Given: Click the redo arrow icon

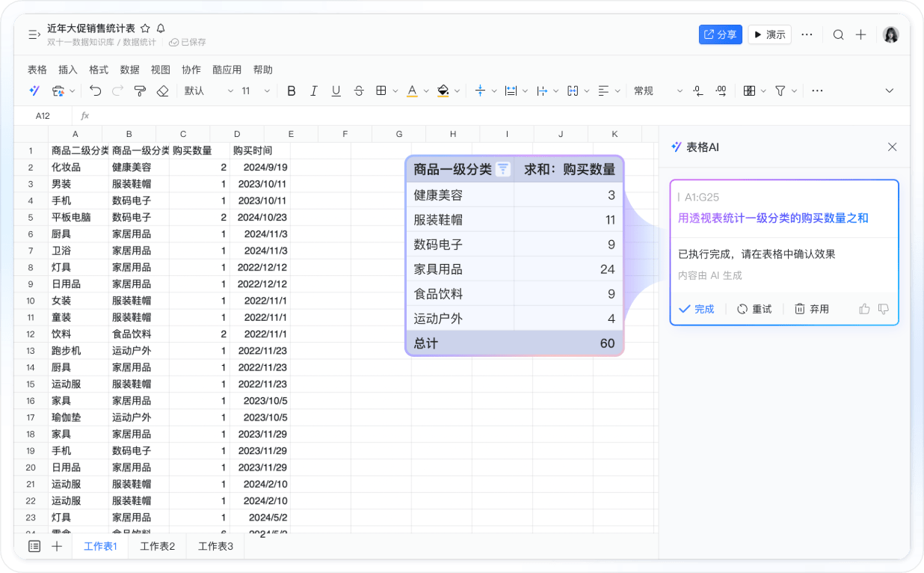Looking at the screenshot, I should (117, 91).
